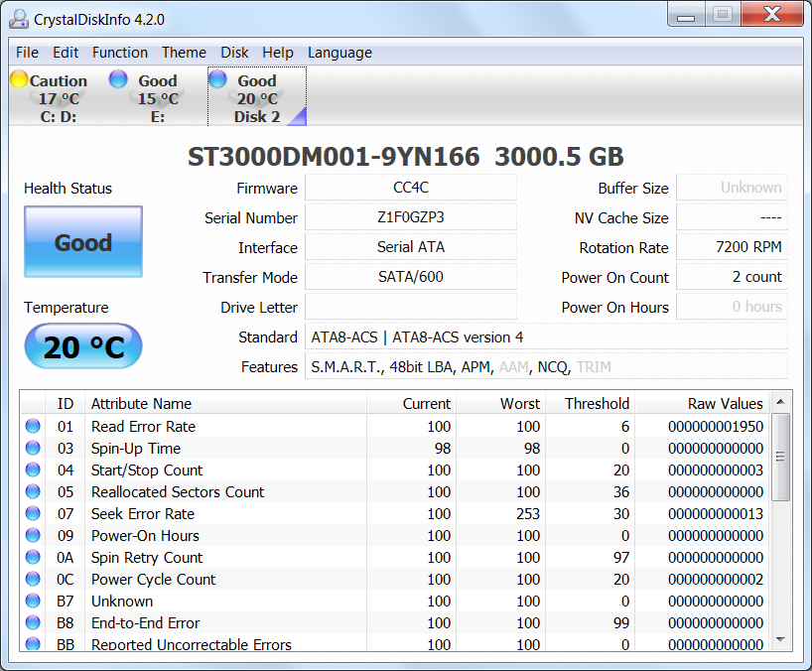Viewport: 812px width, 671px height.
Task: Click the blue Good status orb for E:
Action: coord(118,79)
